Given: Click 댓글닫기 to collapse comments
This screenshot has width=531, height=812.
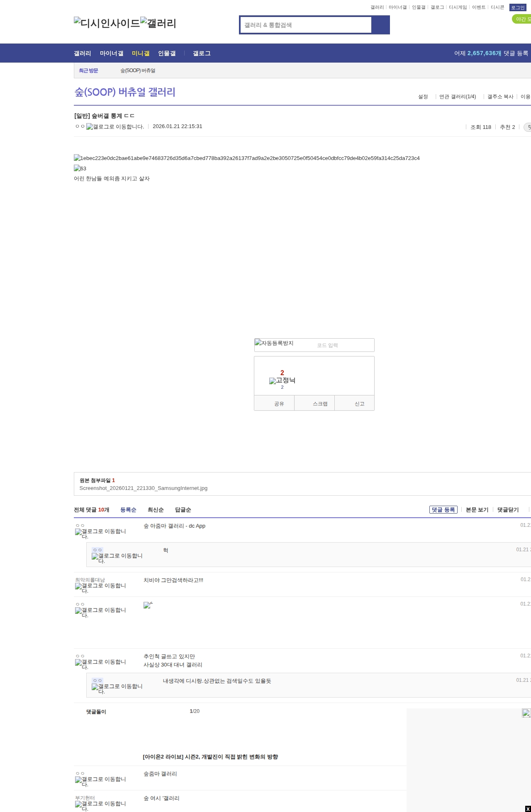Looking at the screenshot, I should point(508,510).
